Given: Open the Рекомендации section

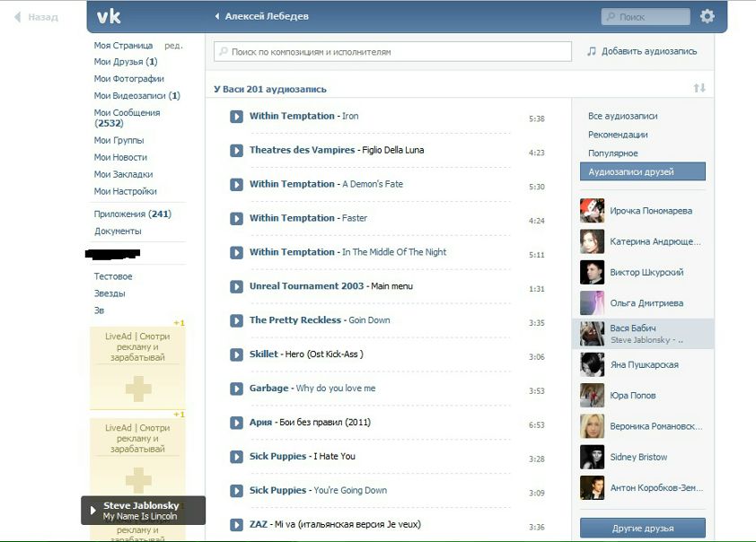Looking at the screenshot, I should pos(618,135).
